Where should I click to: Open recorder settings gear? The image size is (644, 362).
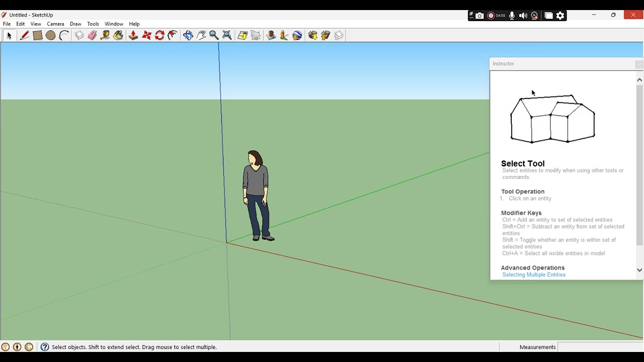(x=560, y=16)
